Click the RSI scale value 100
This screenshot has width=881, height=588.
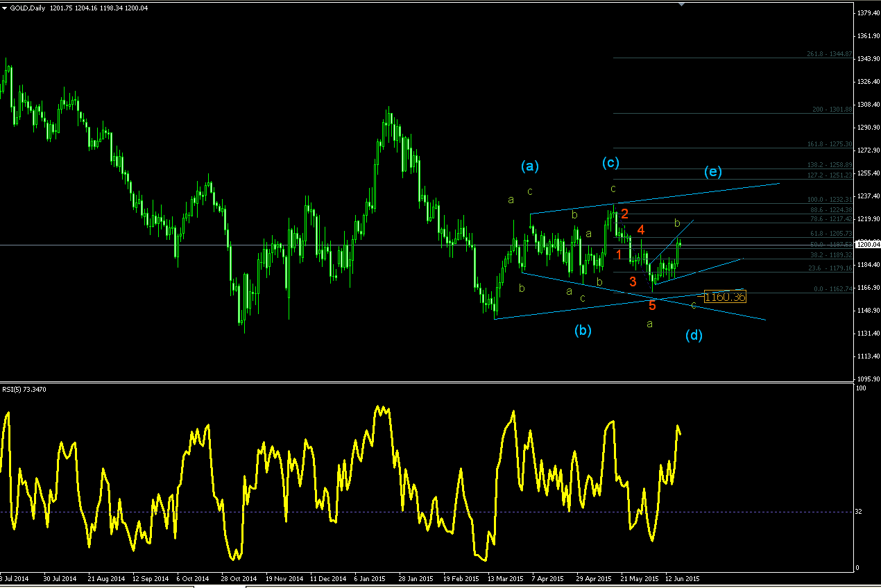click(862, 389)
